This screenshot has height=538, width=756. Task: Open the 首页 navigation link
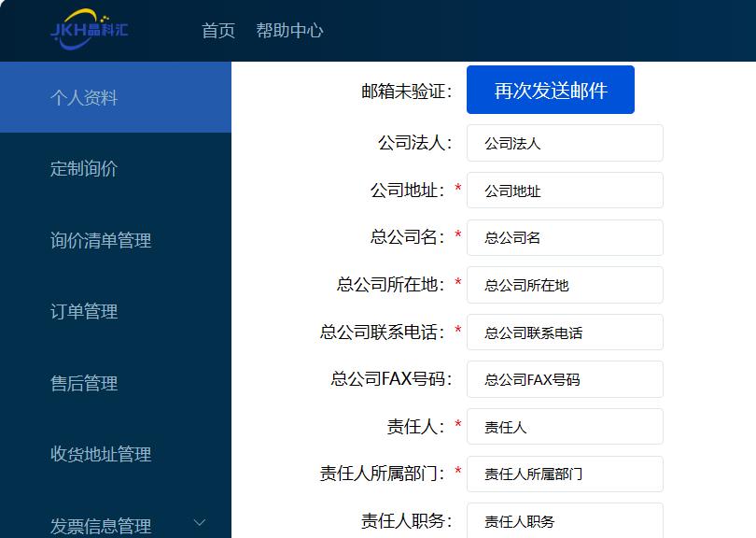tap(218, 31)
